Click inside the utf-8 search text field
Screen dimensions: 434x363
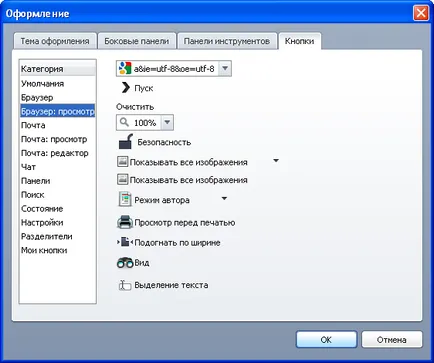click(174, 69)
